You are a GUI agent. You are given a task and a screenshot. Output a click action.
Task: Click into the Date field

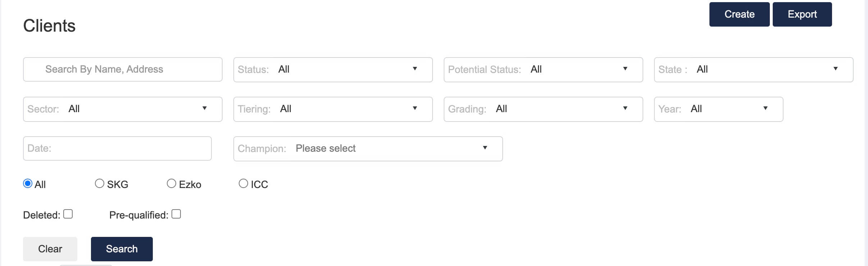[117, 148]
